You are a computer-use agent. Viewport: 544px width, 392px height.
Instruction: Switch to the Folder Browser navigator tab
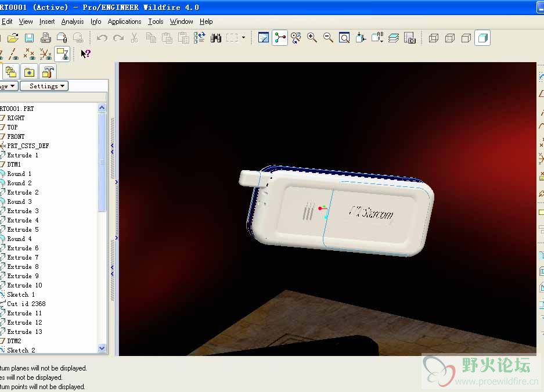(11, 72)
